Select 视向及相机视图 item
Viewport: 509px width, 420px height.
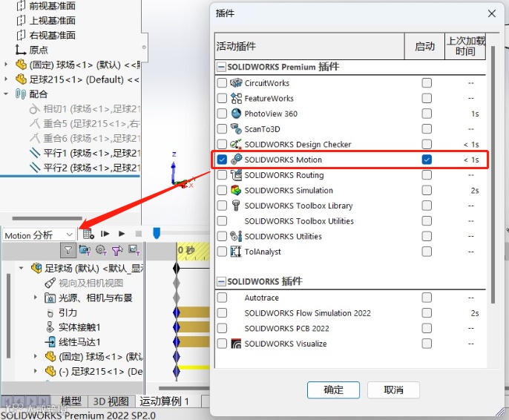pyautogui.click(x=84, y=283)
